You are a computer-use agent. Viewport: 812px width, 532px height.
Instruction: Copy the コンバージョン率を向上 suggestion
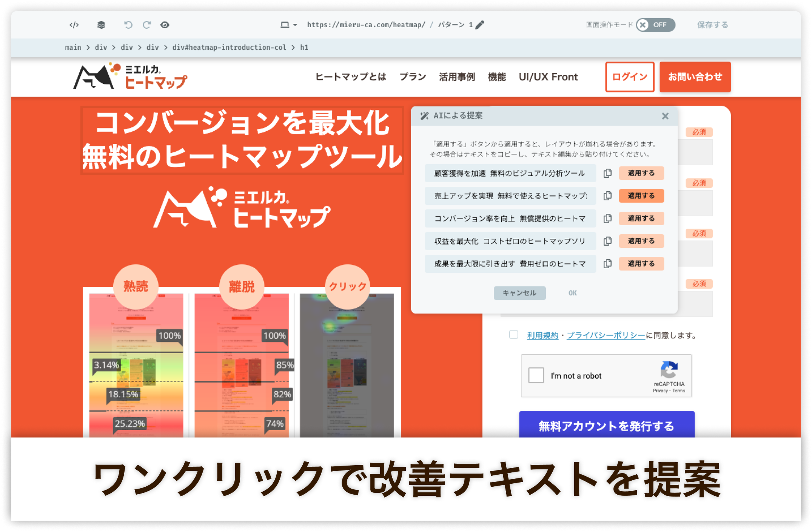(607, 218)
